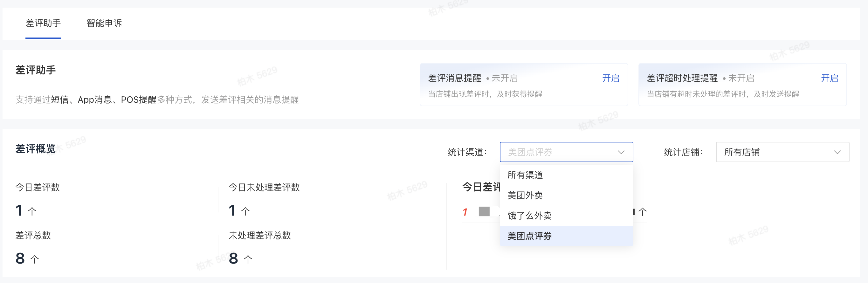
Task: Click the gray store thumbnail in ranking row
Action: 484,211
